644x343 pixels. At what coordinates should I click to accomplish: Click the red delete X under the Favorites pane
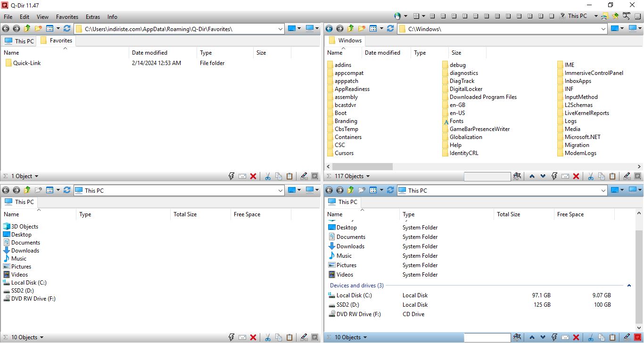click(253, 176)
